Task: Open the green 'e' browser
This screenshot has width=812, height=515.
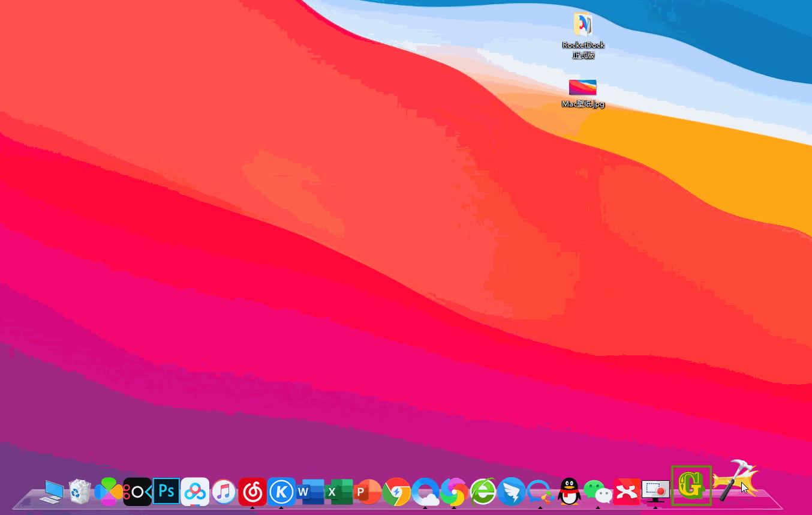Action: tap(483, 491)
